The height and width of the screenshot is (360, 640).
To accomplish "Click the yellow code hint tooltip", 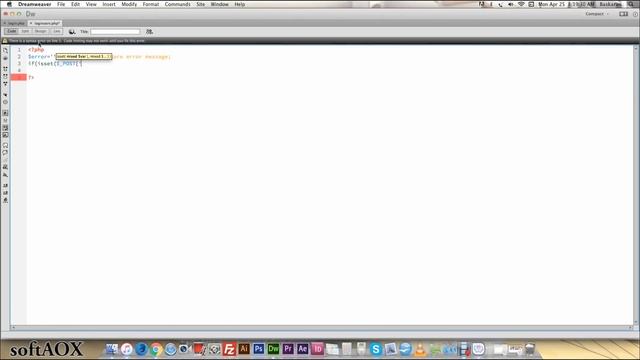I will [84, 56].
